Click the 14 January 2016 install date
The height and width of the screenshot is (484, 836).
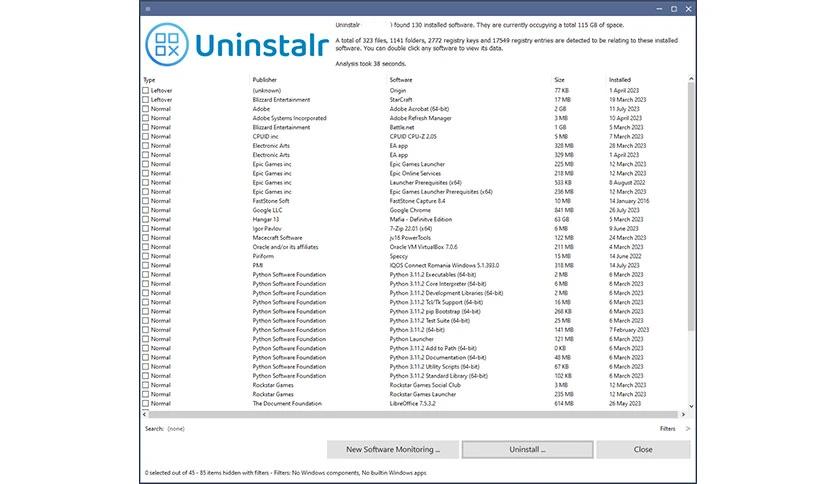[x=629, y=201]
